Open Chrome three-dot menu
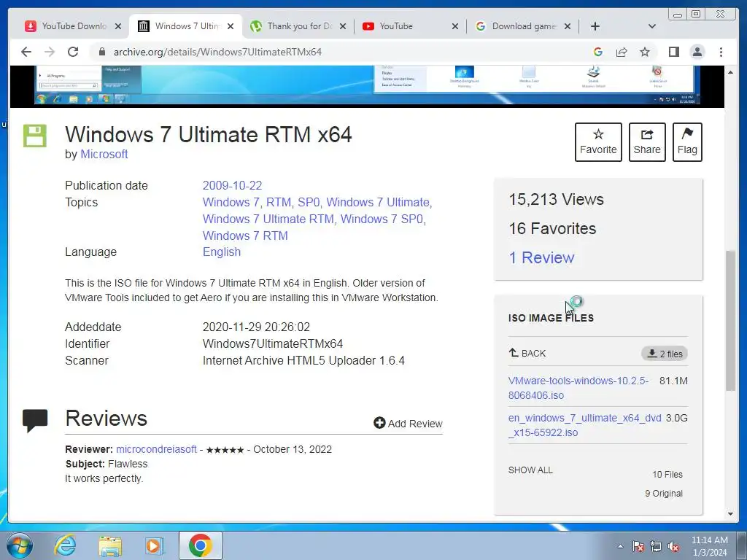The width and height of the screenshot is (747, 560). pyautogui.click(x=721, y=52)
